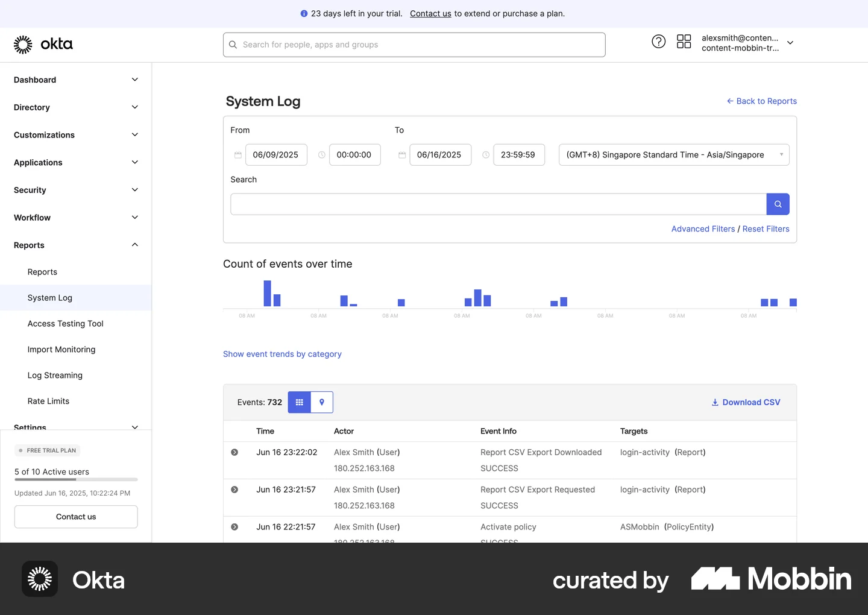This screenshot has width=868, height=615.
Task: Expand the Applications menu
Action: coord(76,162)
